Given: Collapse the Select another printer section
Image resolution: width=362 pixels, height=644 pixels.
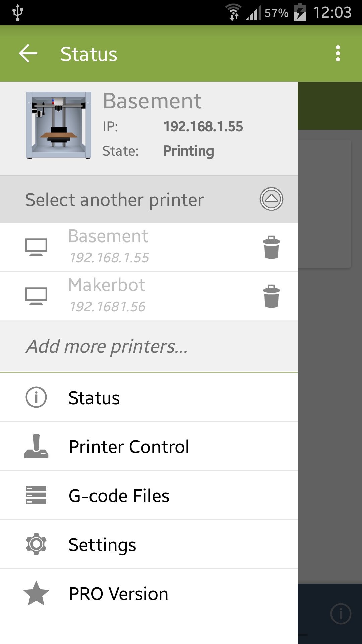Looking at the screenshot, I should tap(115, 200).
